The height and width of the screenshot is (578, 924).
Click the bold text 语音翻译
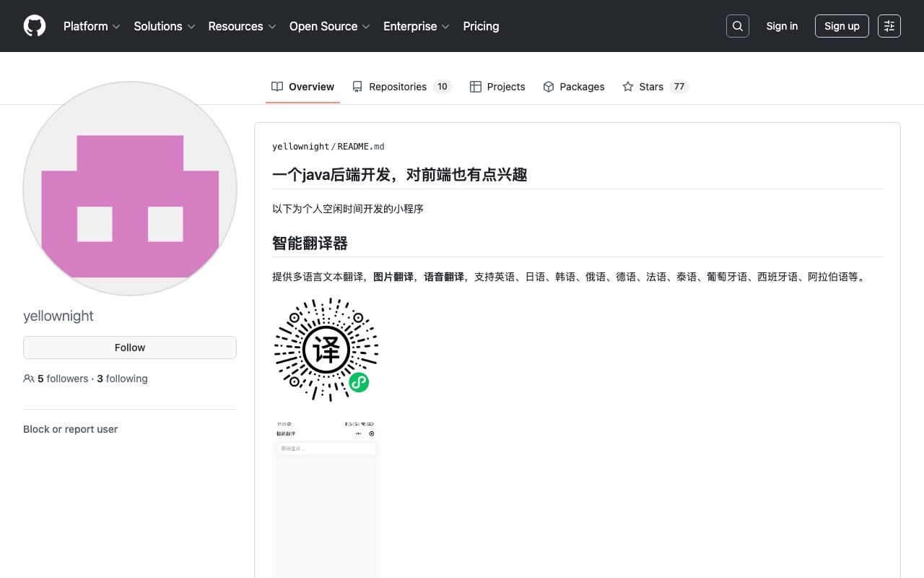click(x=444, y=277)
